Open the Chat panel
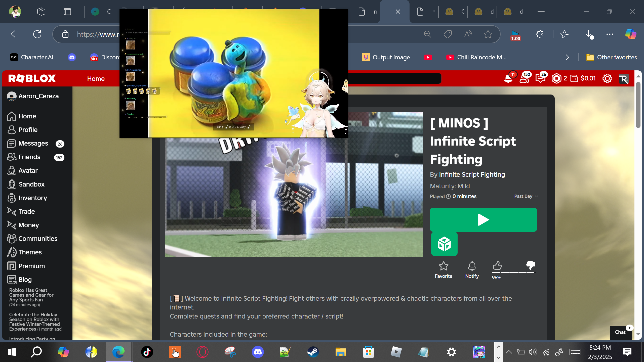 620,332
